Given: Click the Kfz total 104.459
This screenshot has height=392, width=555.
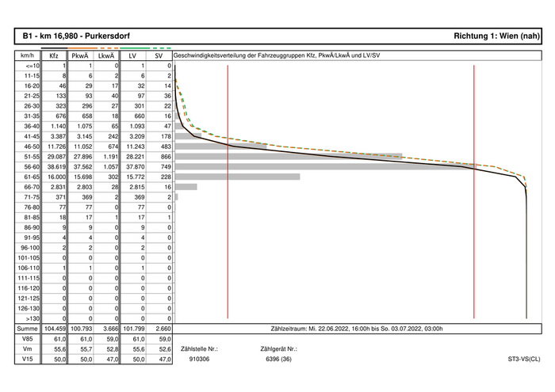Looking at the screenshot, I should click(x=54, y=328).
